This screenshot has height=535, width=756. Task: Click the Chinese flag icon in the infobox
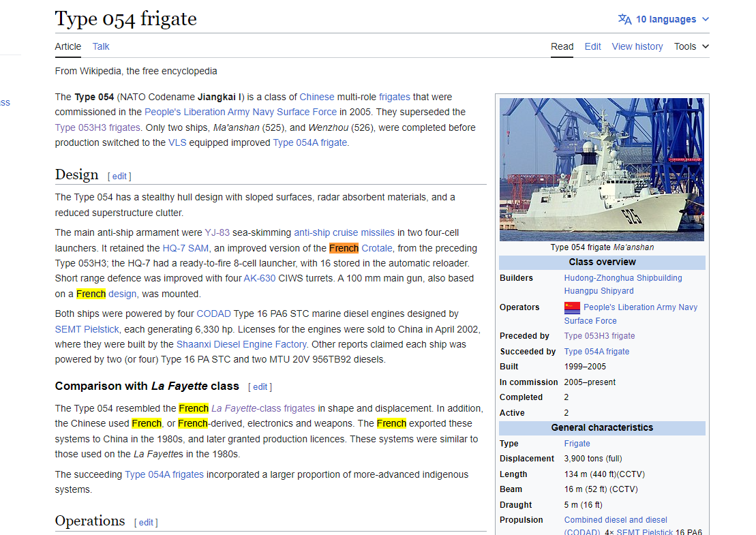[572, 307]
